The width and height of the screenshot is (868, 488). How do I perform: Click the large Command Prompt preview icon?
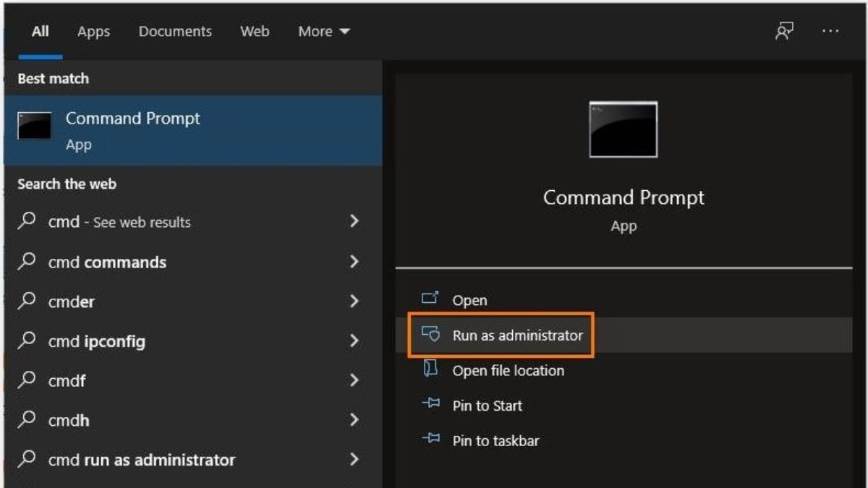click(x=624, y=129)
